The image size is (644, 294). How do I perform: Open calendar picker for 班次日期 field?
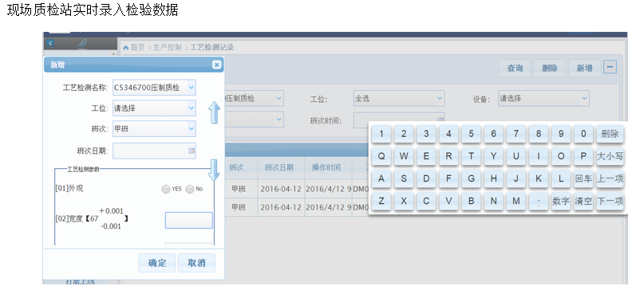coord(191,151)
